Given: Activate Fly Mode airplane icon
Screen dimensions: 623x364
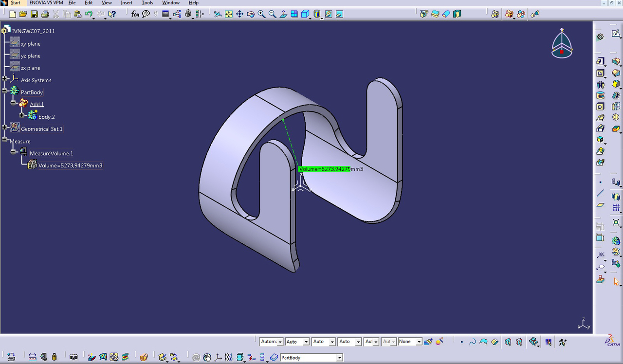Looking at the screenshot, I should point(218,14).
